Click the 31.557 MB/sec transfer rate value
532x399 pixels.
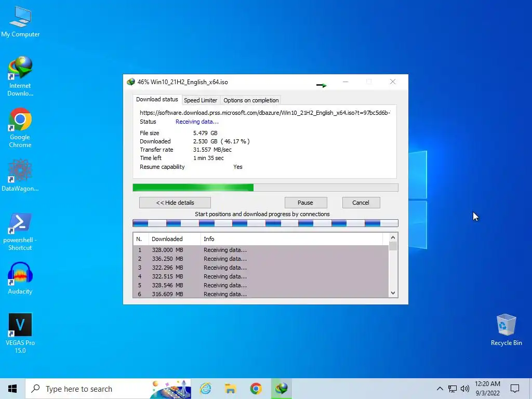(x=212, y=150)
